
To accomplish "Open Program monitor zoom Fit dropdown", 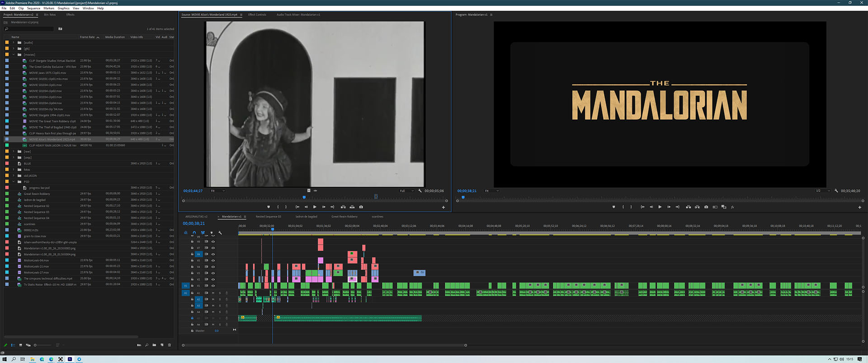I will point(491,191).
